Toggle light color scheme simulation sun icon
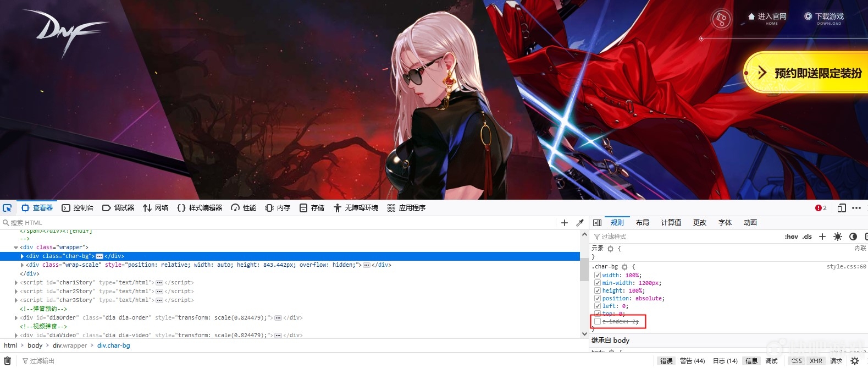Viewport: 868px width, 368px height. click(x=838, y=237)
